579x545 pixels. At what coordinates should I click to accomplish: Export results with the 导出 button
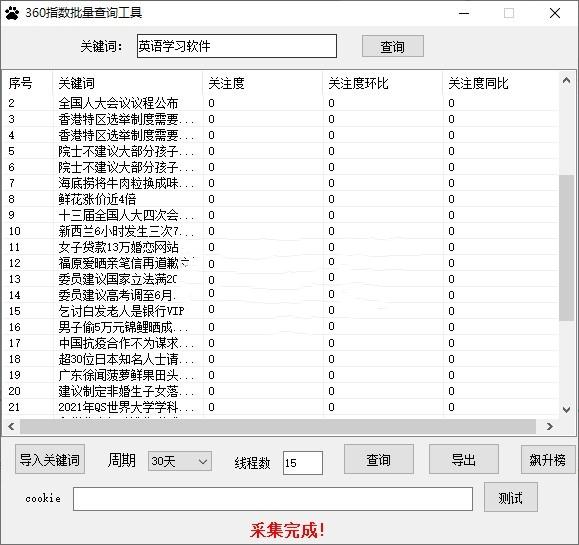464,460
